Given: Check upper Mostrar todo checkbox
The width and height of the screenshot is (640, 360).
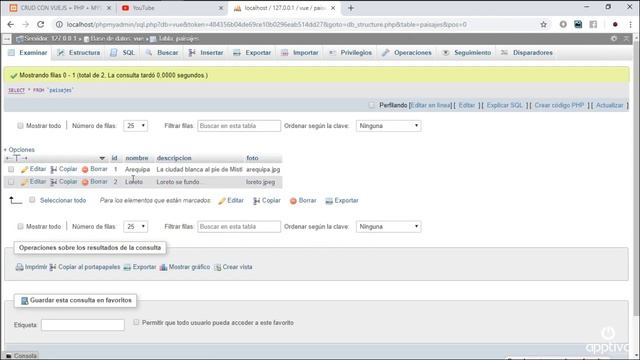Looking at the screenshot, I should tap(20, 126).
